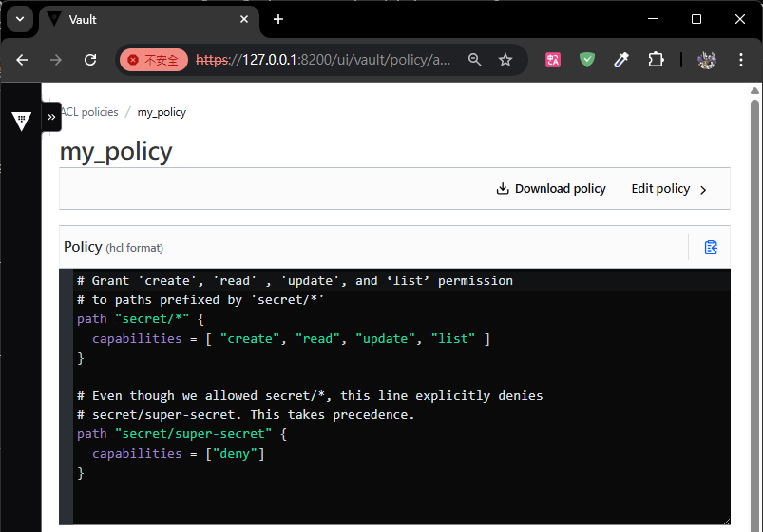The width and height of the screenshot is (763, 532).
Task: Open a new browser tab
Action: pos(278,19)
